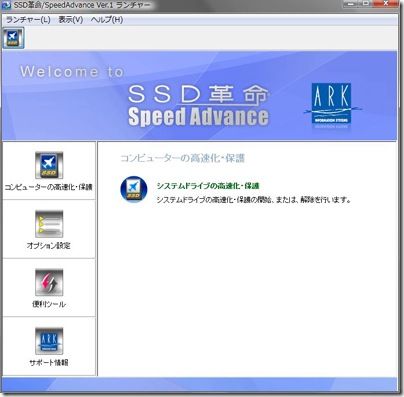Open the ランチャー(L) menu
This screenshot has width=404, height=397.
point(28,20)
